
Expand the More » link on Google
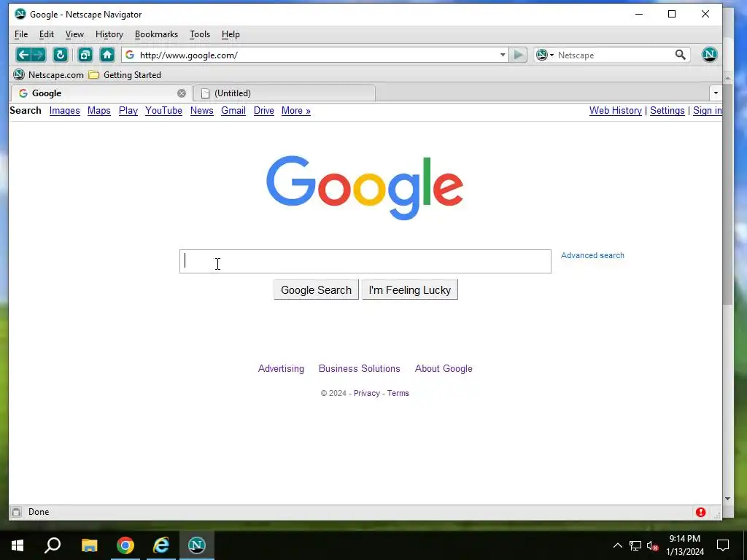coord(296,111)
